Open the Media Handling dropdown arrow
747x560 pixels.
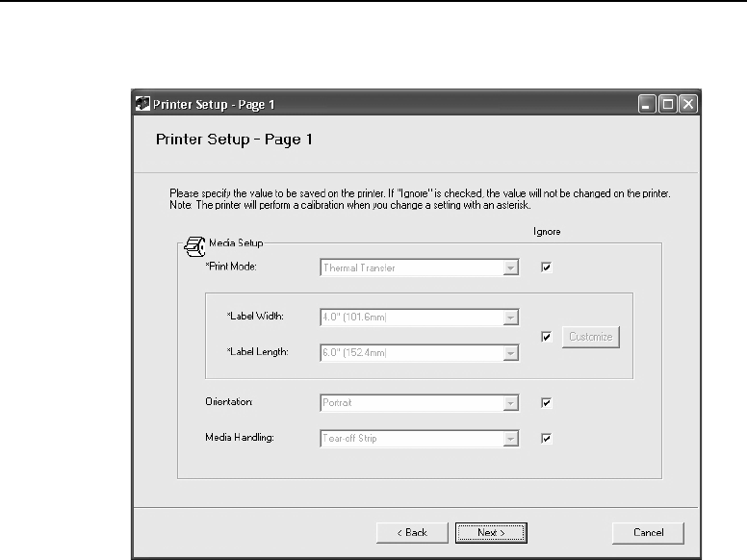[x=510, y=439]
